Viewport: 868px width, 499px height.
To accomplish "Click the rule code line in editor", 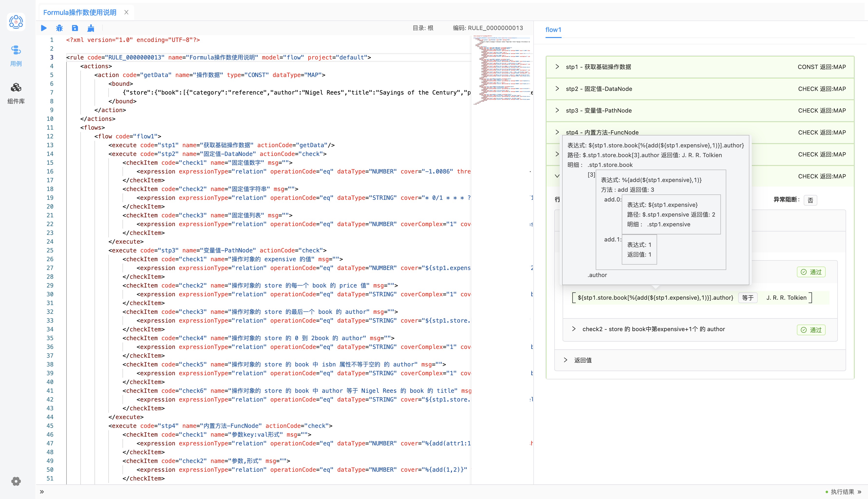I will pyautogui.click(x=218, y=57).
